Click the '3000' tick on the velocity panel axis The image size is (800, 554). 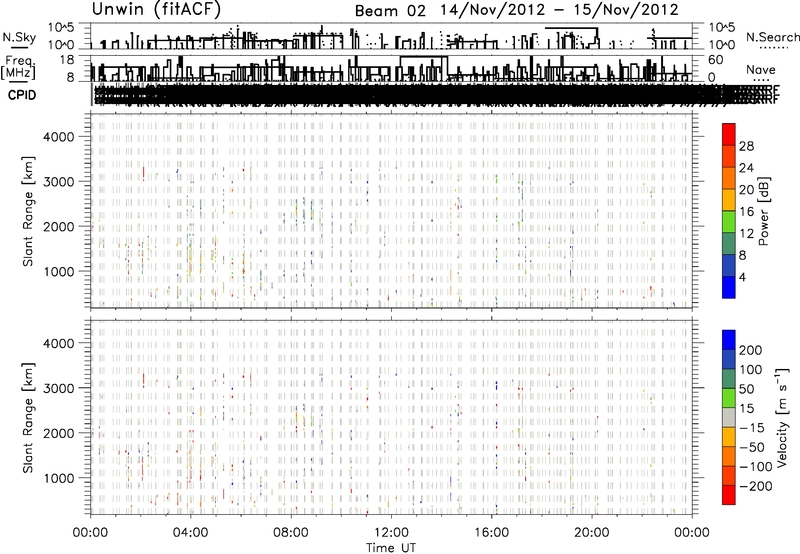59,388
